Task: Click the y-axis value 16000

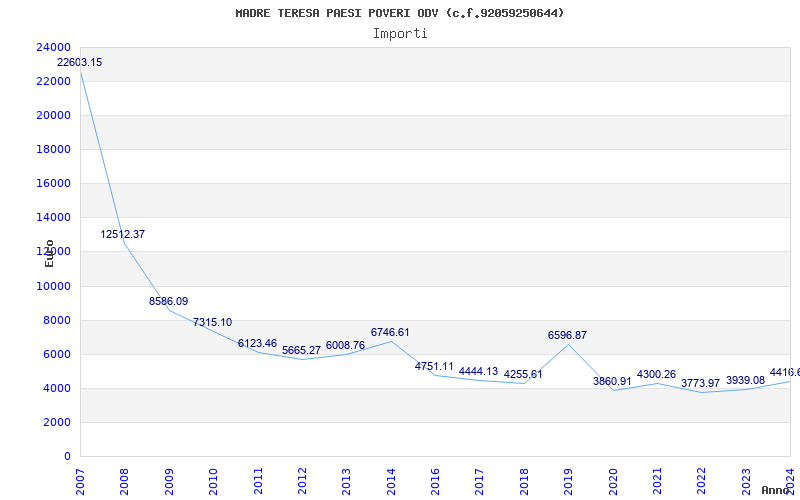Action: [x=53, y=184]
